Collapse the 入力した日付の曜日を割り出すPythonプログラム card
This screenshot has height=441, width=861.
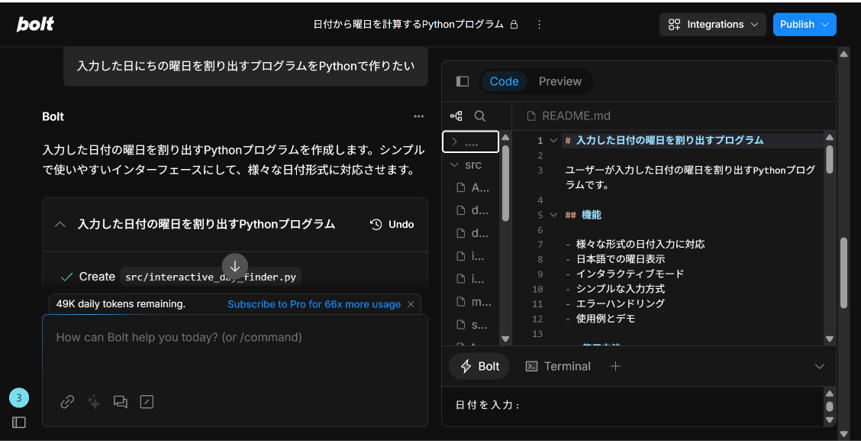(61, 224)
